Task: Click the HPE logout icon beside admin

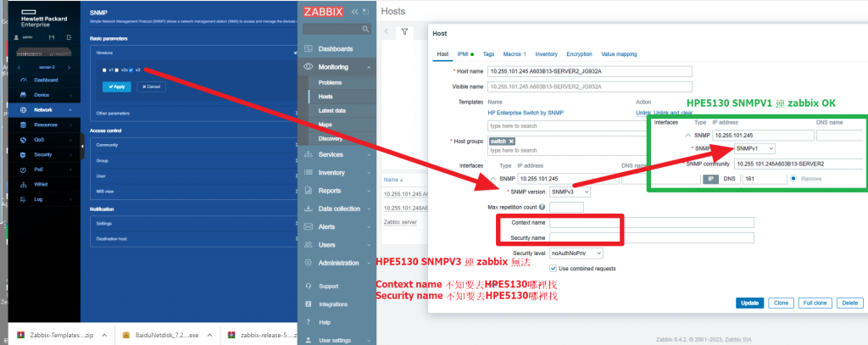Action: pyautogui.click(x=69, y=37)
